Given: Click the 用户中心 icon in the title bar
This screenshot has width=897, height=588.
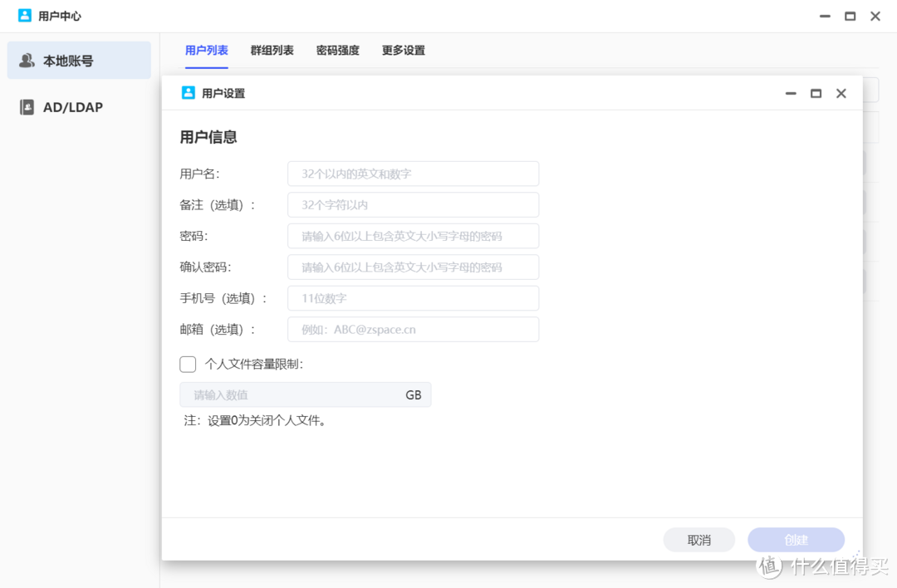Looking at the screenshot, I should (x=23, y=15).
